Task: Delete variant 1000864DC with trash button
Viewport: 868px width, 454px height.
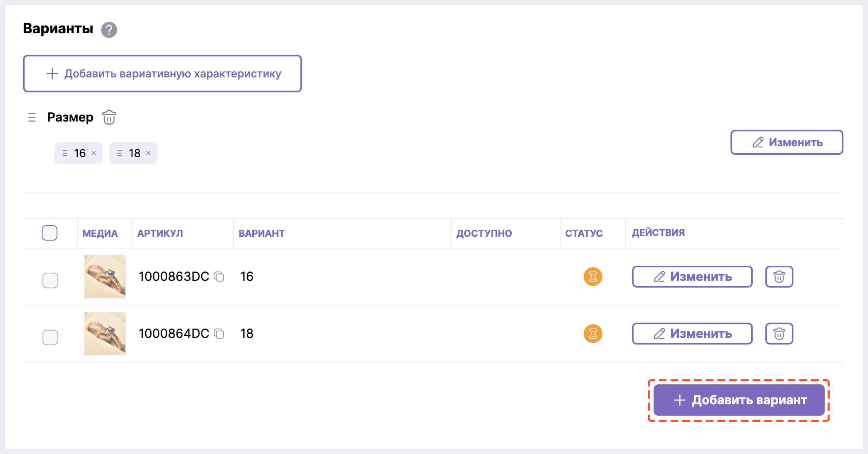Action: coord(779,333)
